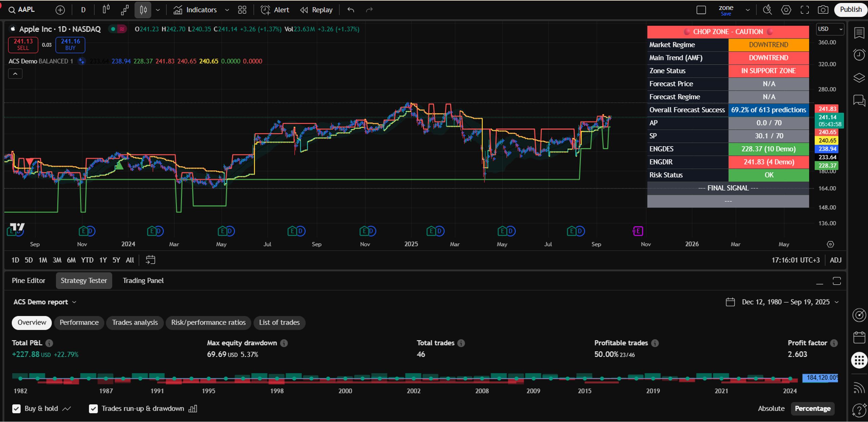Set the chart range to 3M
The image size is (868, 422).
tap(57, 260)
